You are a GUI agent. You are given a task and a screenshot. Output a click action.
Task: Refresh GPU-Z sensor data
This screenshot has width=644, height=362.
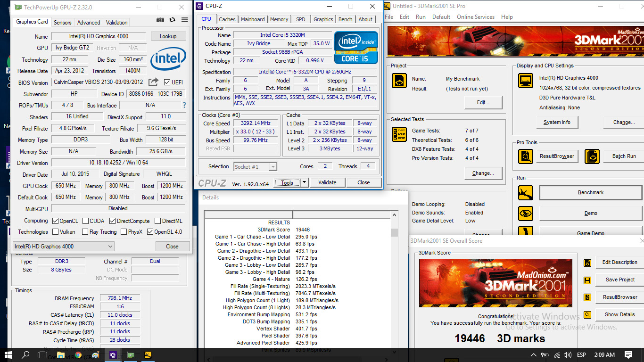[x=172, y=20]
